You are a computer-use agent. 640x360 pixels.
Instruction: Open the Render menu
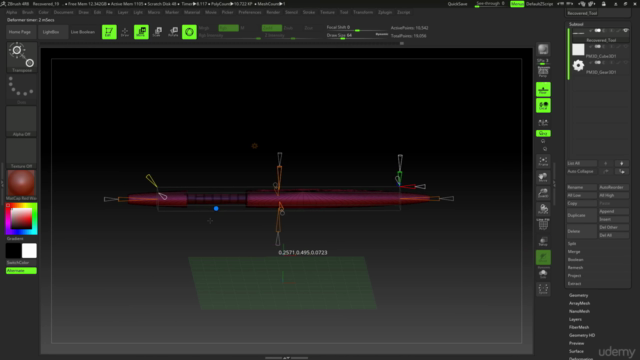tap(273, 12)
